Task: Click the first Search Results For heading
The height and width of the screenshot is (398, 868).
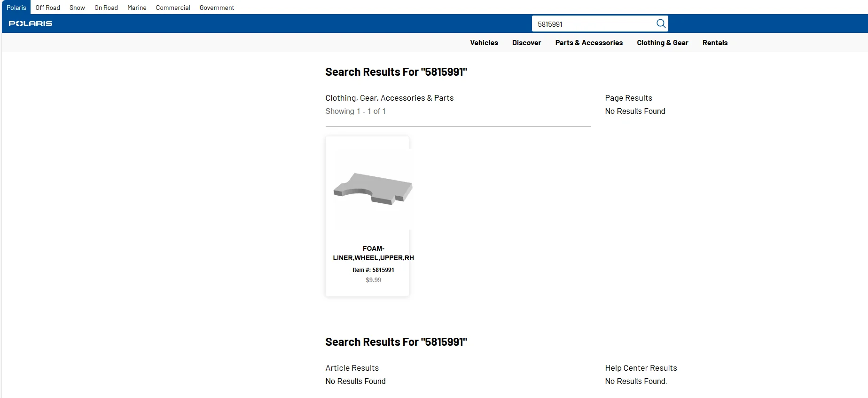Action: (396, 72)
